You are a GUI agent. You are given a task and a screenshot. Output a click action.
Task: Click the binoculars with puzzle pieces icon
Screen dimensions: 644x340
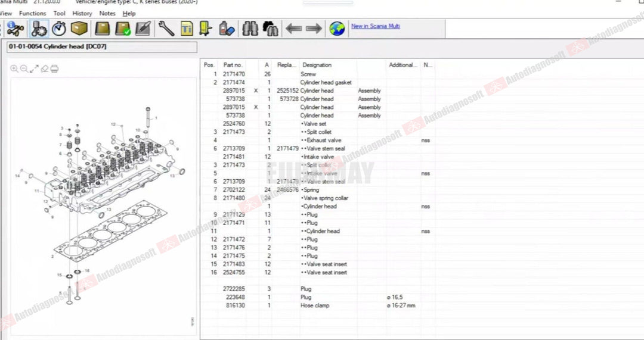pos(270,29)
